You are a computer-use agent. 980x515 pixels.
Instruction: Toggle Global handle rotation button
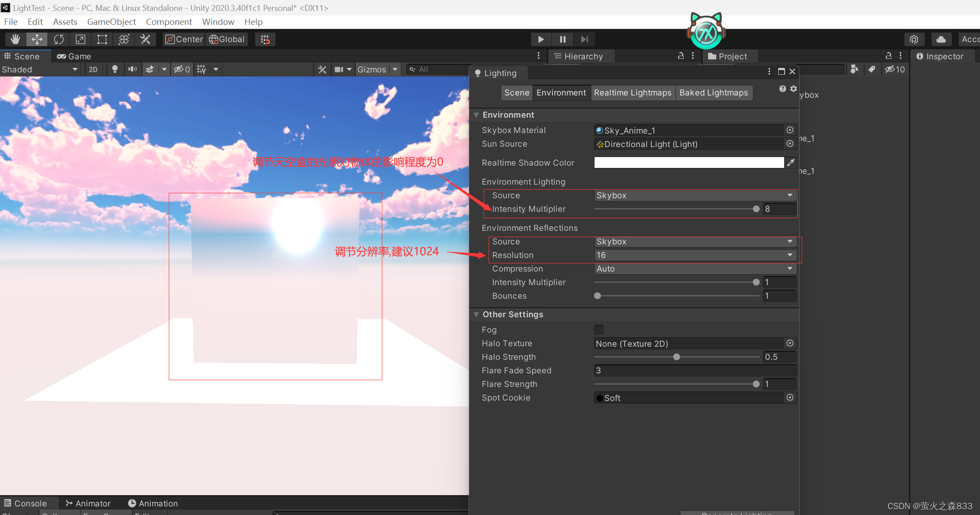pos(227,39)
